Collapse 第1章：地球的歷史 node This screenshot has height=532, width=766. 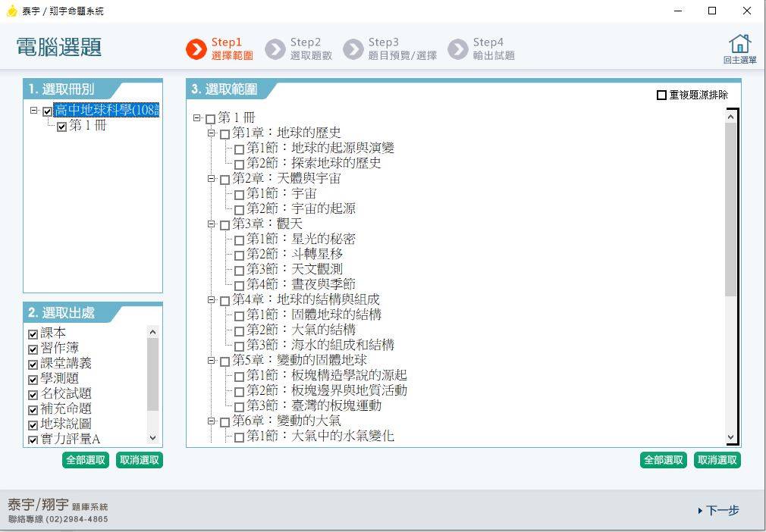pyautogui.click(x=212, y=133)
